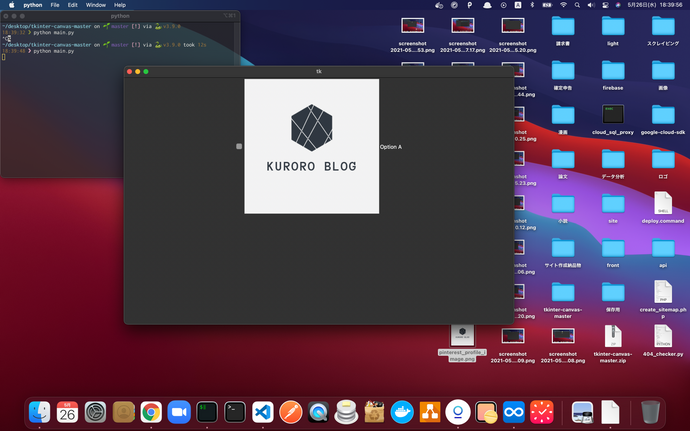Select the tkinter-canvas-master.zip file on desktop

[613, 344]
